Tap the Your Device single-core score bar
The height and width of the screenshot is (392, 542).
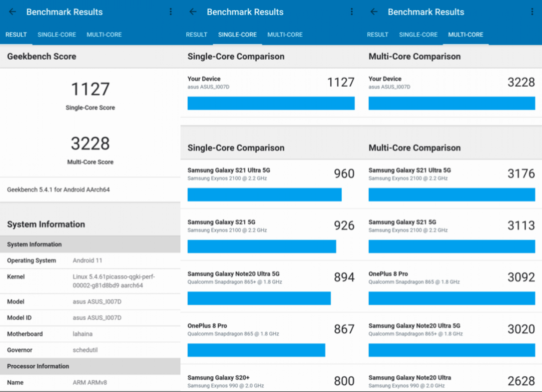tap(271, 103)
